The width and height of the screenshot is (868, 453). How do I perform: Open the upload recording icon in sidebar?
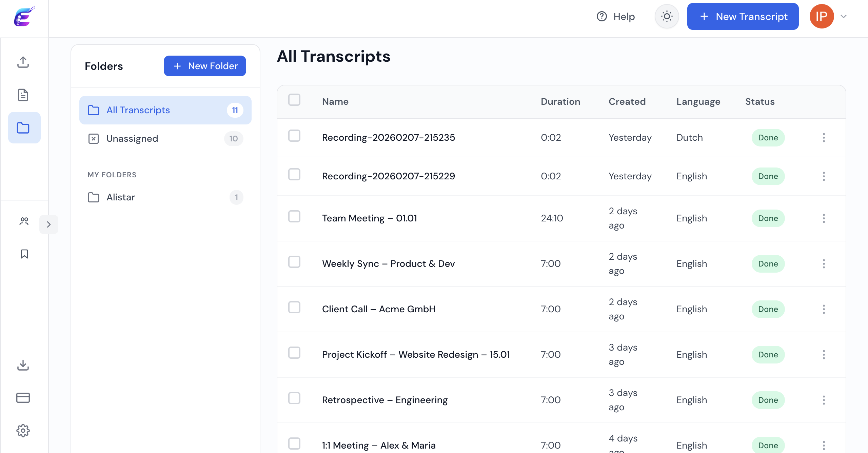(23, 62)
